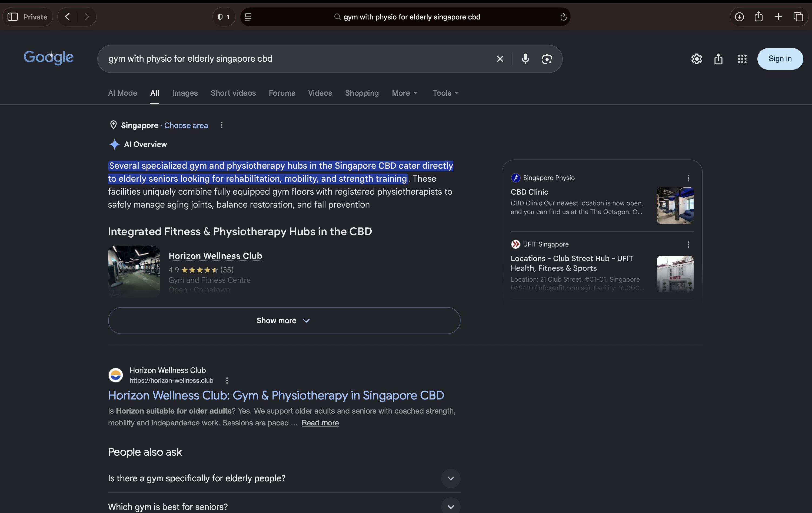Search by image with Google Lens
The height and width of the screenshot is (513, 812).
pos(547,59)
